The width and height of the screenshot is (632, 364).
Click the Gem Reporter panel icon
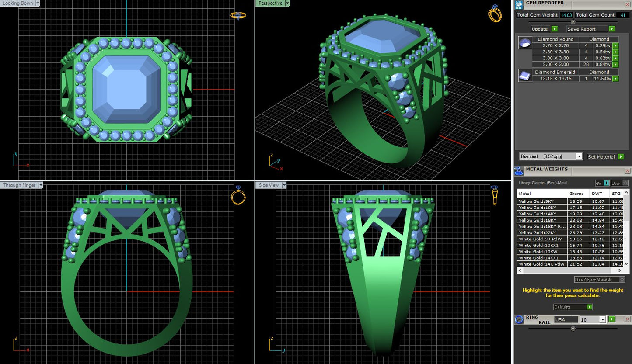[x=519, y=5]
